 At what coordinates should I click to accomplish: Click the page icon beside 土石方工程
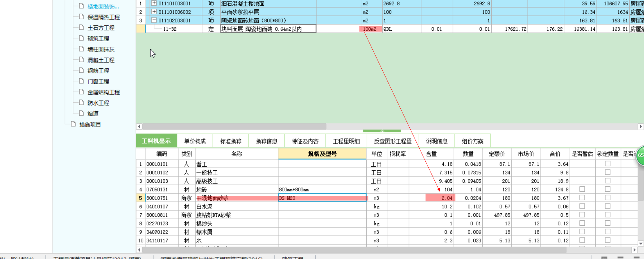[81, 28]
